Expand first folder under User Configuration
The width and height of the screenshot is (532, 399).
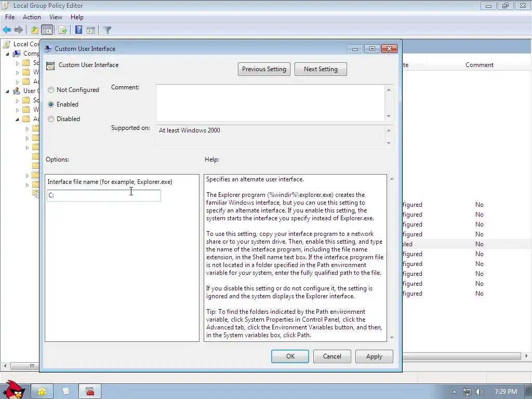(x=17, y=100)
